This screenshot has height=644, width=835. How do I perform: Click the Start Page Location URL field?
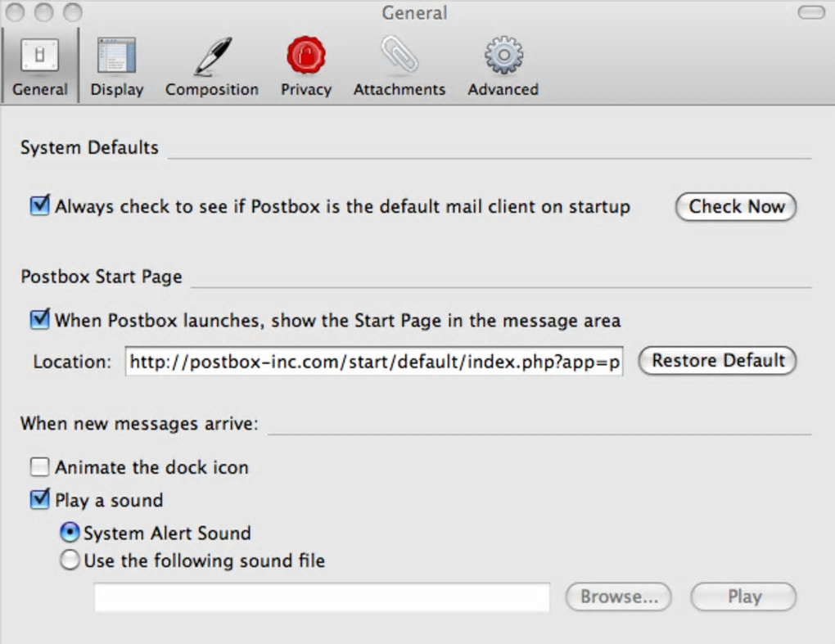(x=374, y=362)
